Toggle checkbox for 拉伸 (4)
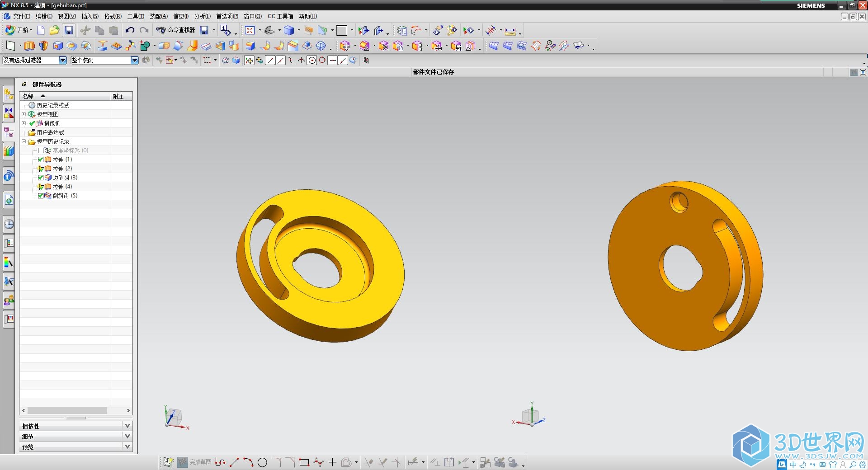This screenshot has width=868, height=470. 41,187
